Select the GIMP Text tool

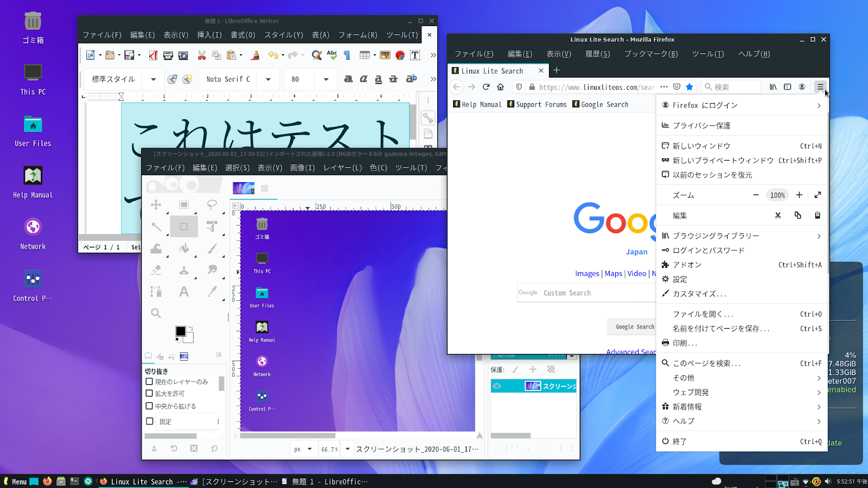pos(184,292)
